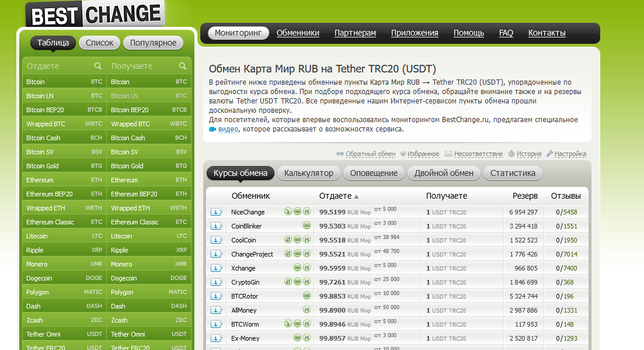Click the card badge icon in the CoinBlinker row
Screen dimensions: 644x350
(307, 226)
